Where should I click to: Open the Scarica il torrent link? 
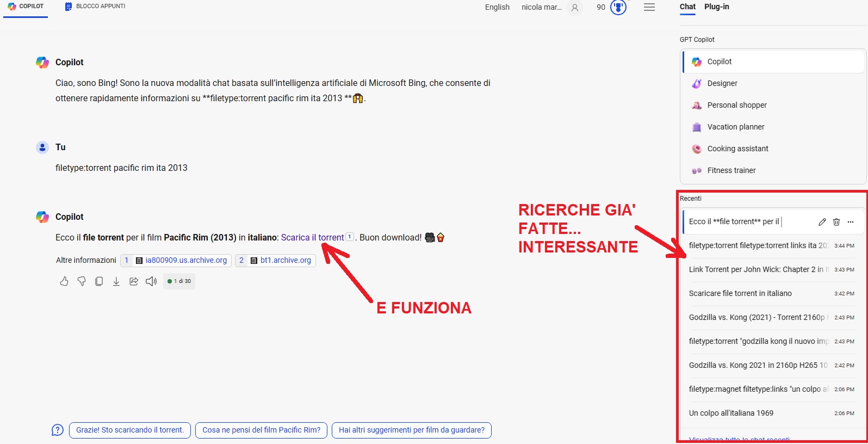pos(312,237)
